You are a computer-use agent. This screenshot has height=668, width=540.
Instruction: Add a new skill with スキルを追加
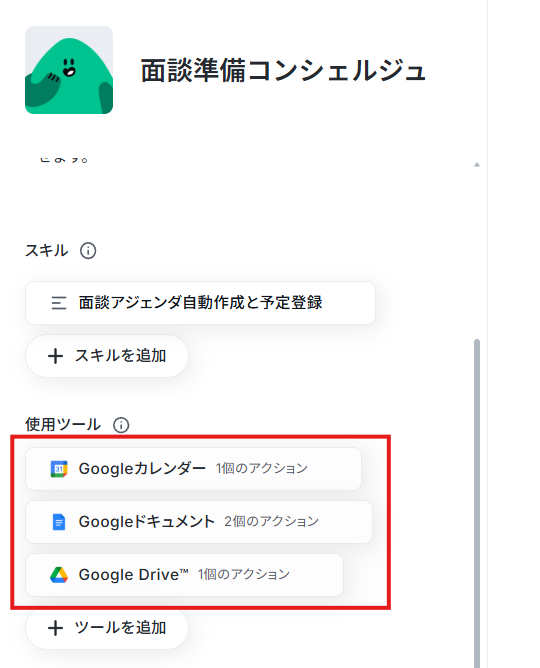click(x=107, y=356)
